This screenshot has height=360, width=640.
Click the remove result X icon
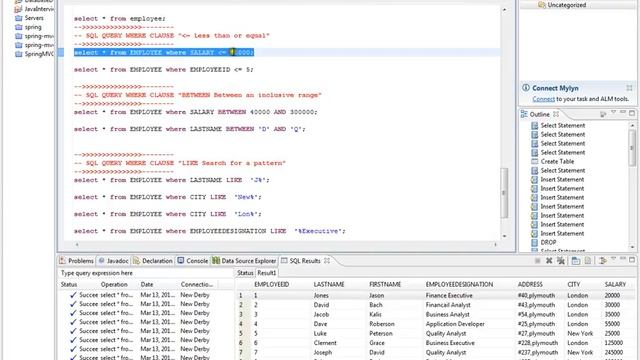549,260
